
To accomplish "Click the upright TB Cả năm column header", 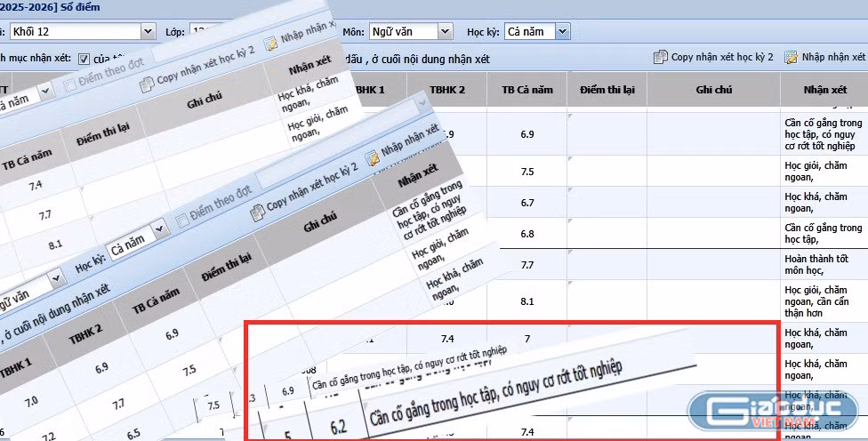I will (x=527, y=90).
